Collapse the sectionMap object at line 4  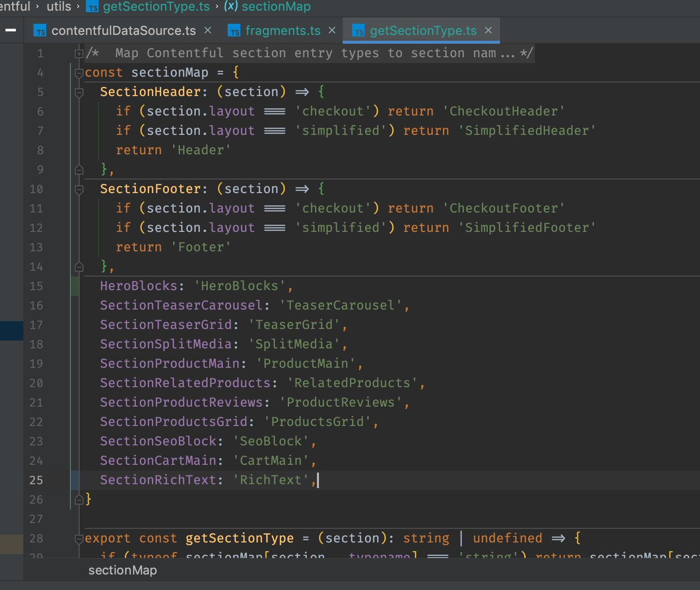click(79, 73)
